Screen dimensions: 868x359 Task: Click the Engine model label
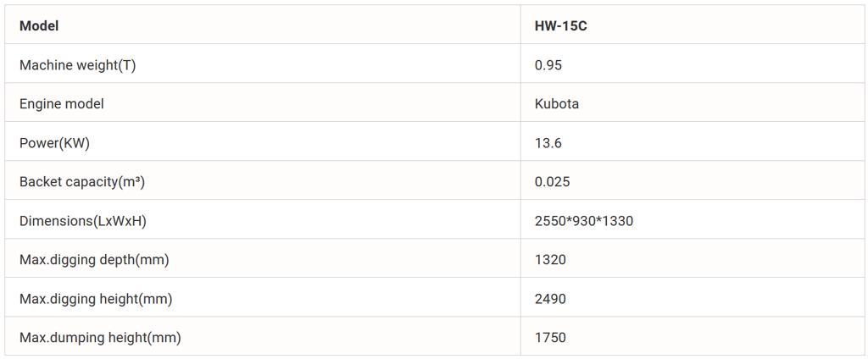(62, 104)
